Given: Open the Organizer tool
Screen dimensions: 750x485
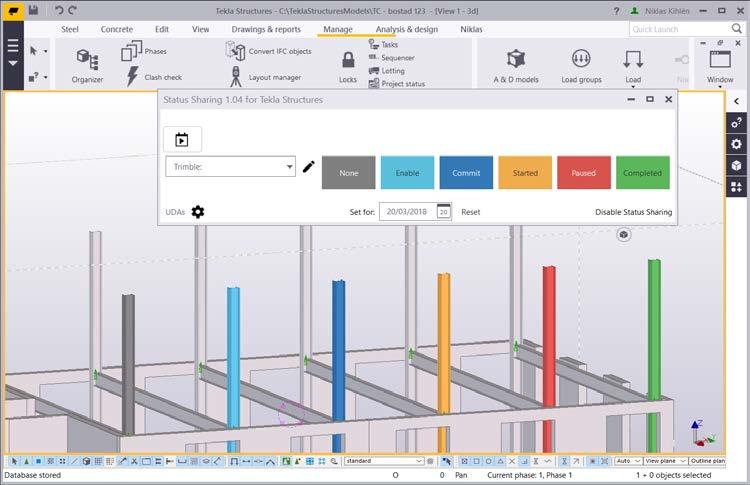Looking at the screenshot, I should (x=87, y=65).
